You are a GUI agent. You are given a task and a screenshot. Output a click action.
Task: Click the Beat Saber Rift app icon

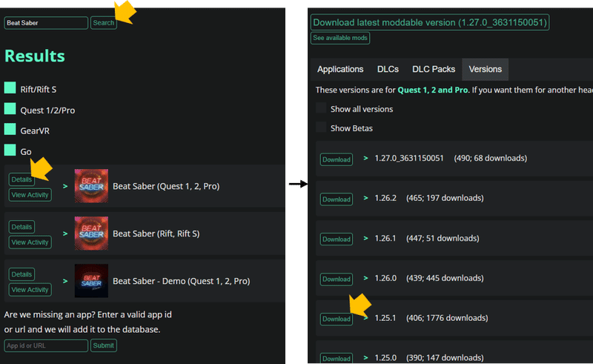tap(91, 234)
